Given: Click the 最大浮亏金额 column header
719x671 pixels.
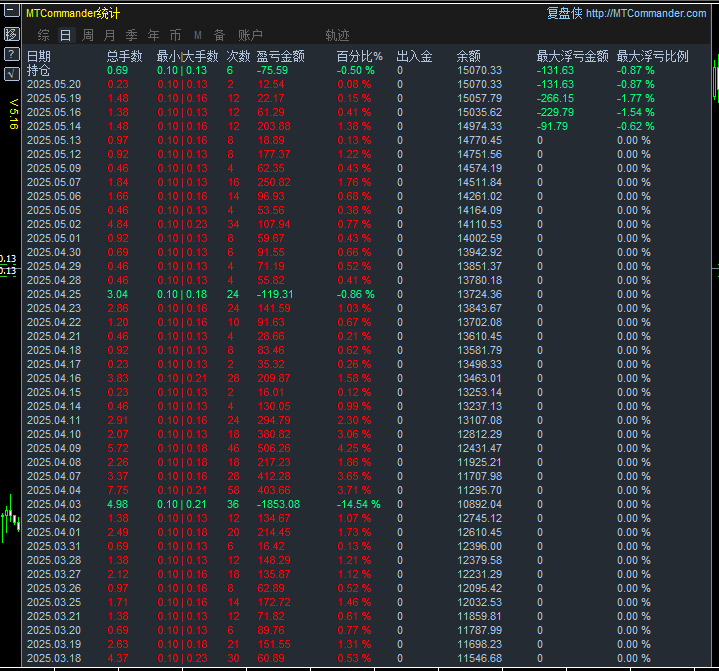Looking at the screenshot, I should 572,56.
